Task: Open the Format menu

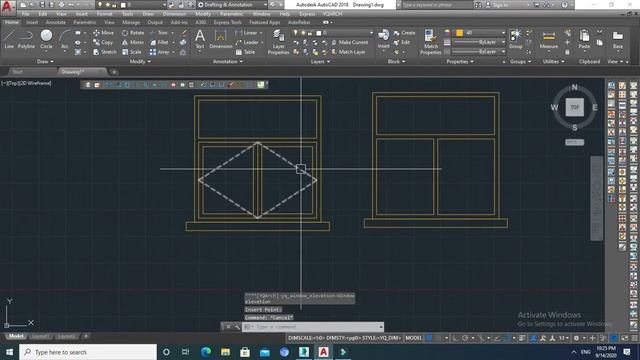Action: (x=104, y=14)
